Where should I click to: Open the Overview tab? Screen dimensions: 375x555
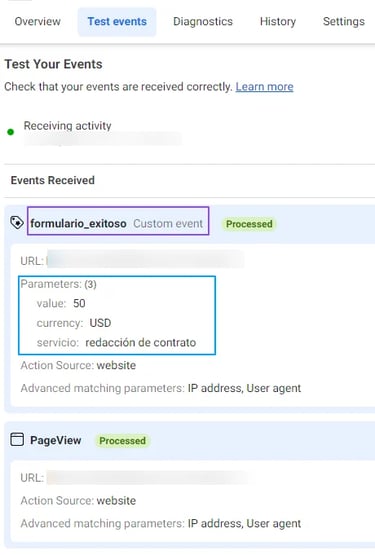point(38,21)
